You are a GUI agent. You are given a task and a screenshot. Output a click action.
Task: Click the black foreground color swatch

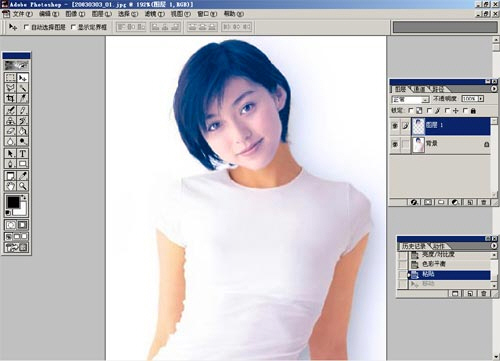13,202
